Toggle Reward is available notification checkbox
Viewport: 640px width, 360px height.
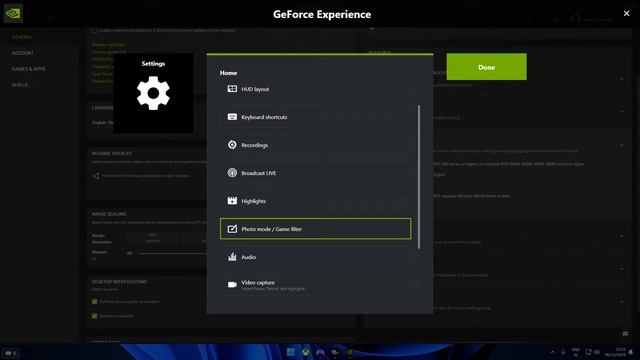point(94,316)
